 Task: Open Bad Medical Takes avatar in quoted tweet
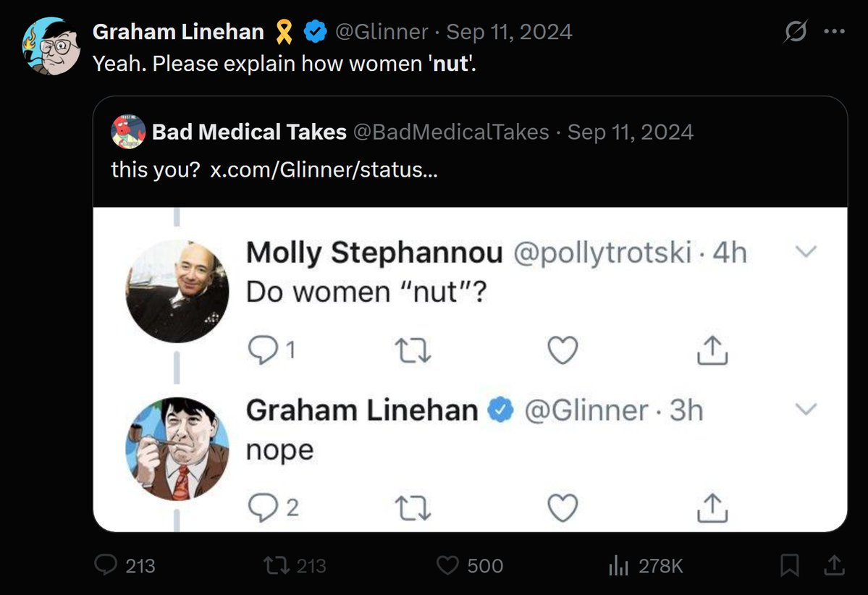(x=128, y=132)
